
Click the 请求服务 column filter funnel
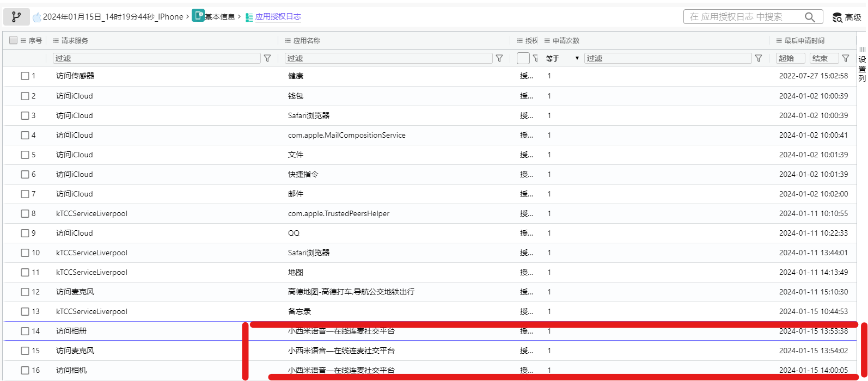click(267, 58)
